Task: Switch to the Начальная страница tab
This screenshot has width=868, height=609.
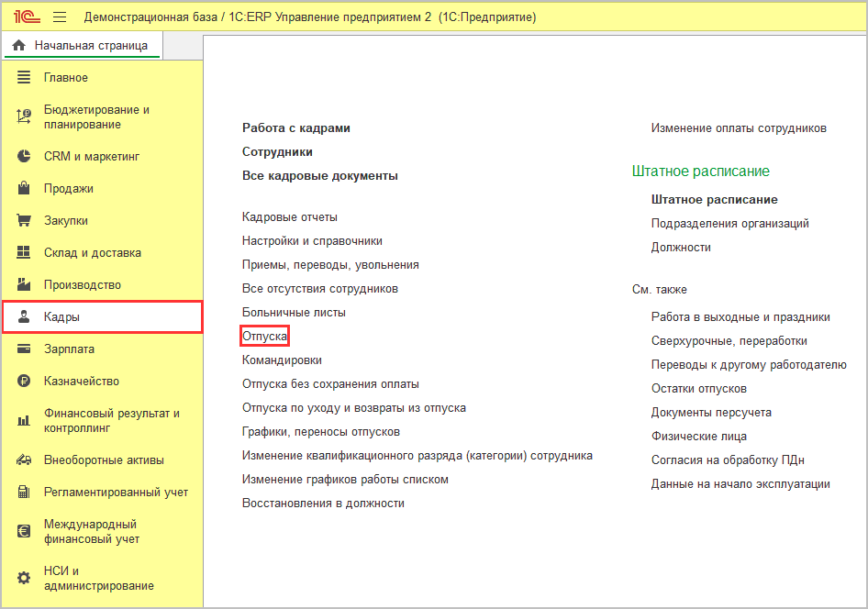Action: click(90, 46)
